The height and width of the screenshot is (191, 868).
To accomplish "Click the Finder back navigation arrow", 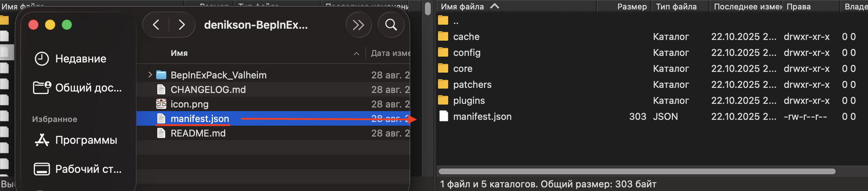I will (x=156, y=25).
